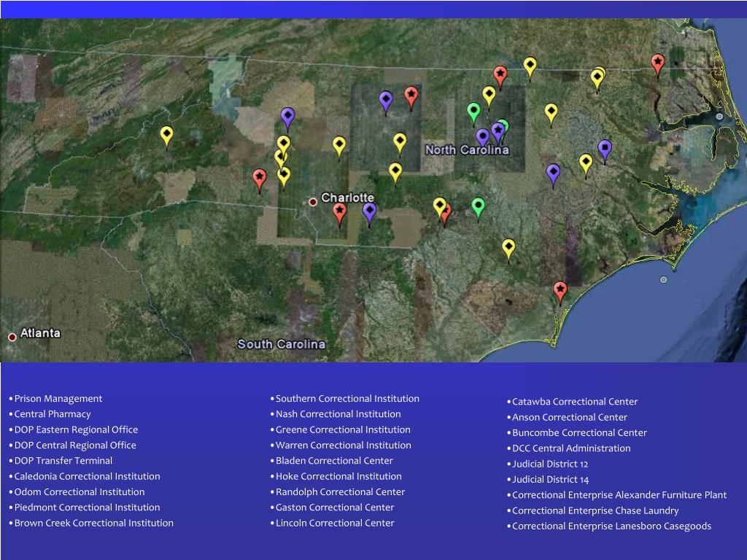The height and width of the screenshot is (560, 747).
Task: Click the small circle marker in the ocean offshore
Action: pos(663,279)
